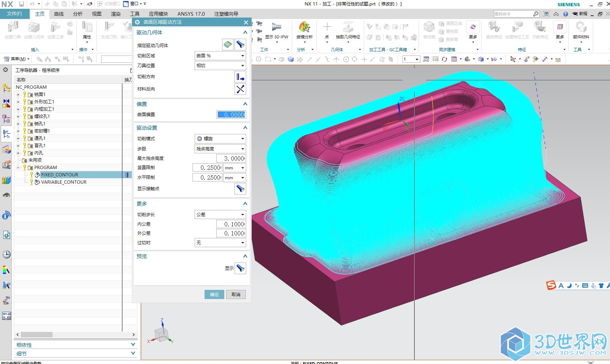Select the 螺纹孔1 tree item
The image size is (610, 364).
coord(42,116)
